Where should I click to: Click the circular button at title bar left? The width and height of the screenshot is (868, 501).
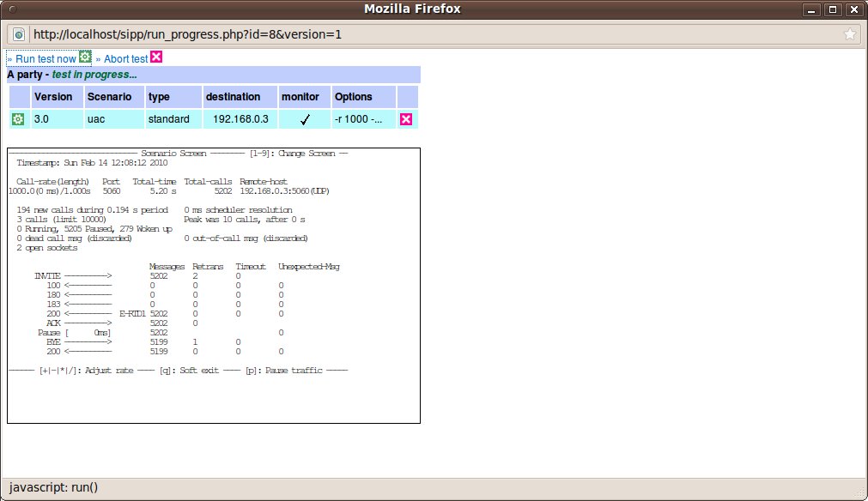13,9
